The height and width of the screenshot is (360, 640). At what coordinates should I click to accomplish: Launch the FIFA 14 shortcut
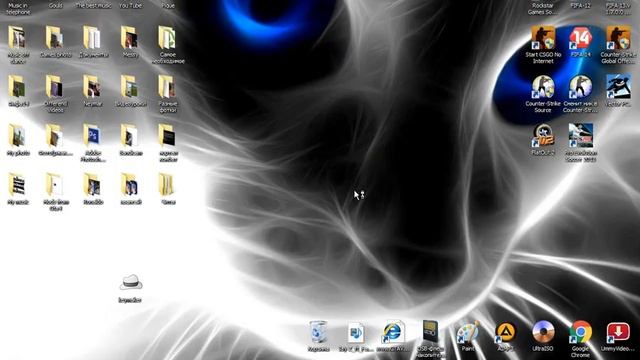(580, 42)
